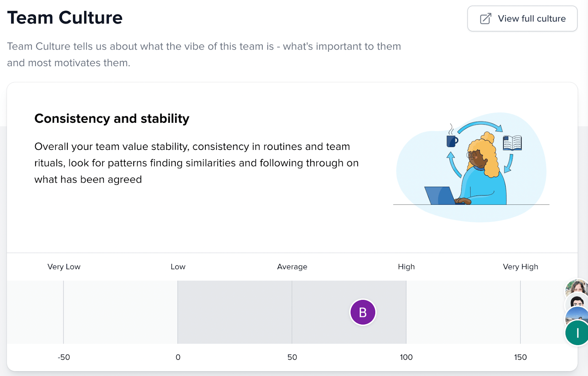This screenshot has width=588, height=376.
Task: Click the 100 value on the scale axis
Action: click(x=406, y=357)
